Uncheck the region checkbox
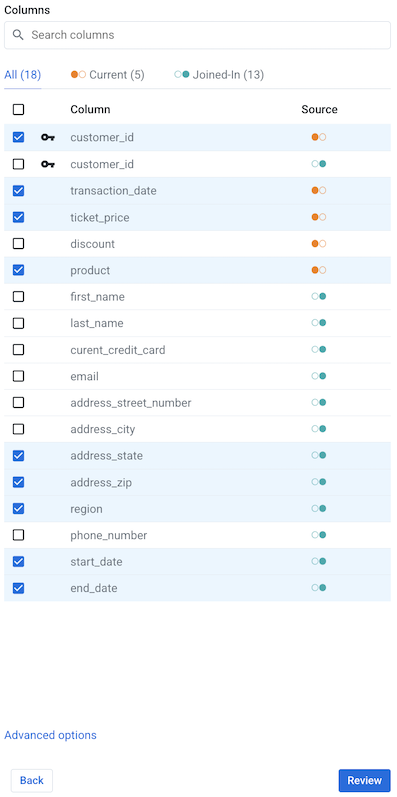397x797 pixels. coord(18,508)
